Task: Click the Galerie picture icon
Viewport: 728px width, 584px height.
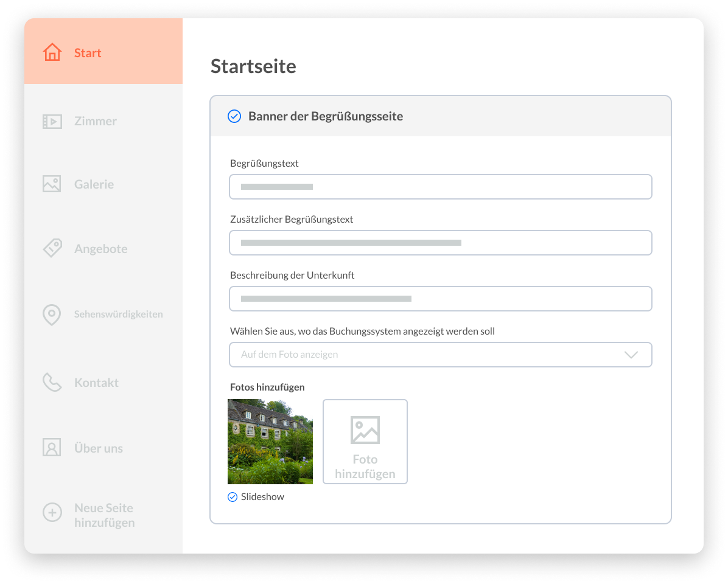Action: point(52,184)
